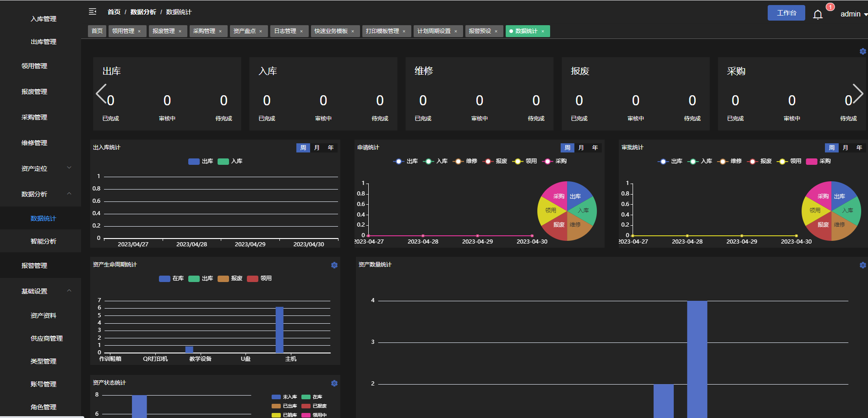Screen dimensions: 868x418
Task: Close the 资产盘点 tab
Action: 261,31
